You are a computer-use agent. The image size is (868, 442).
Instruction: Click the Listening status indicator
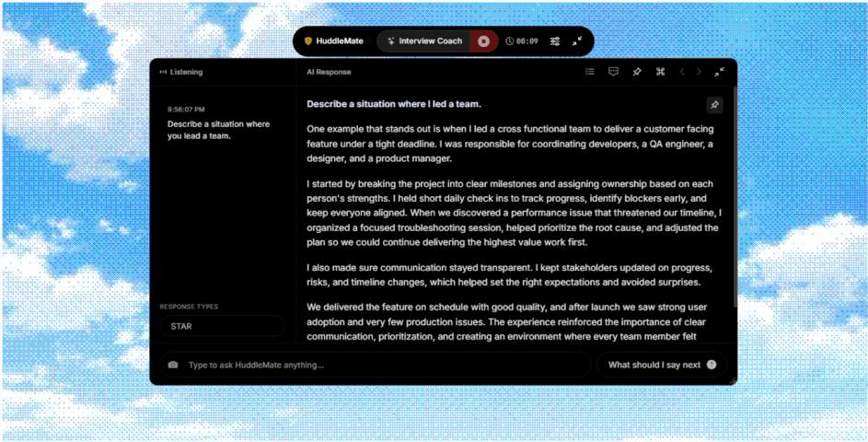point(181,72)
